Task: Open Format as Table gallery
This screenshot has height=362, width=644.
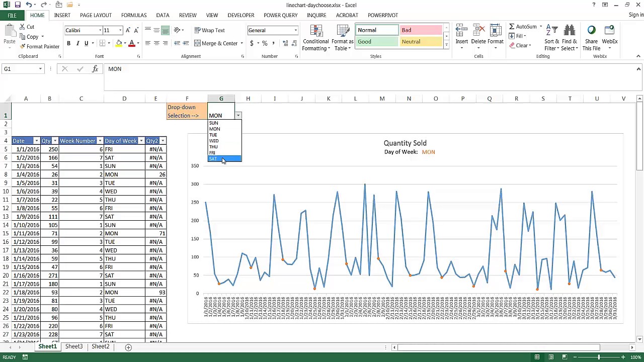Action: (x=343, y=38)
